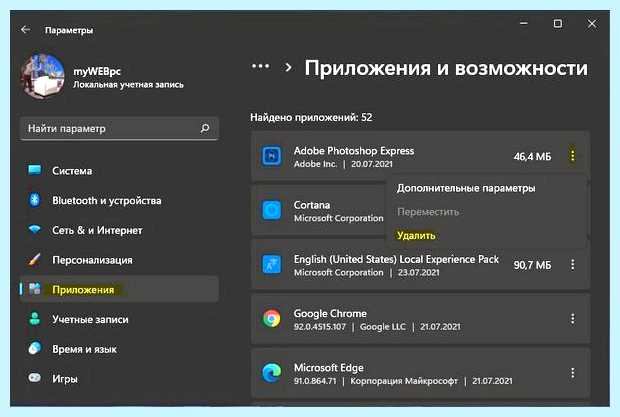The width and height of the screenshot is (620, 417).
Task: Click the Приложения и возможности heading
Action: tap(446, 68)
